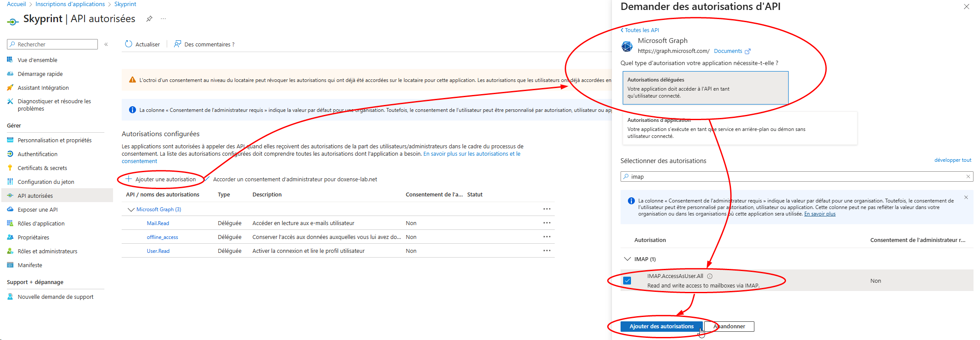Click the pin icon next to Skyprint title
980x340 pixels.
[149, 19]
